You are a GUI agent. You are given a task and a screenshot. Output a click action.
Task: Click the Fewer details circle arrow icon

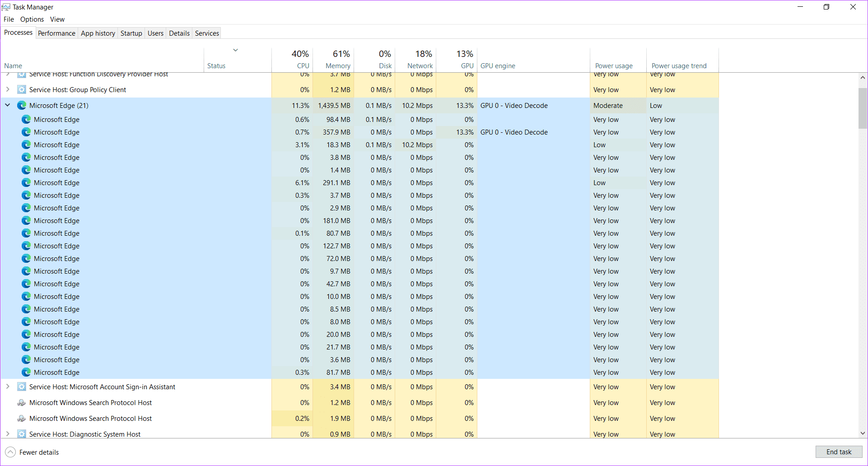pos(10,452)
